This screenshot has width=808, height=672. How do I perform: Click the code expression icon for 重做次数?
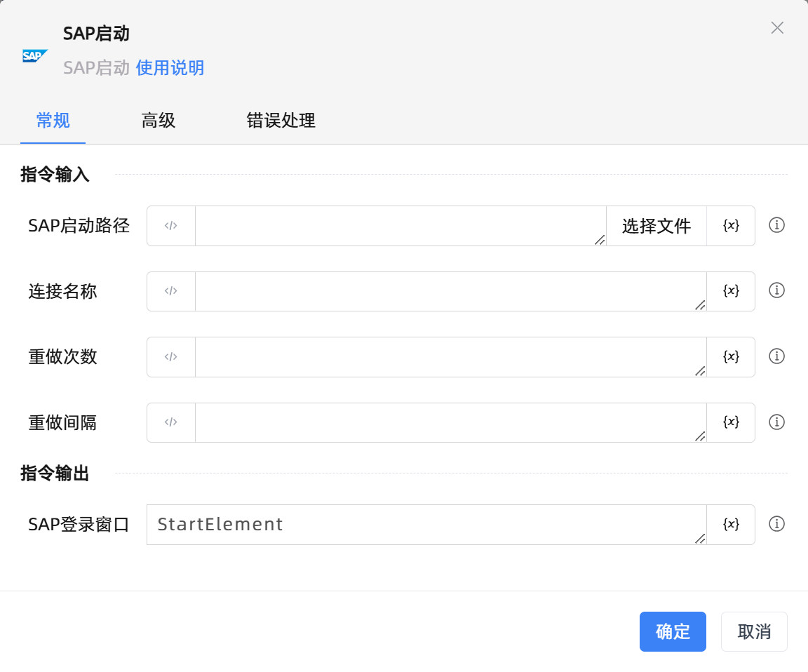tap(170, 356)
